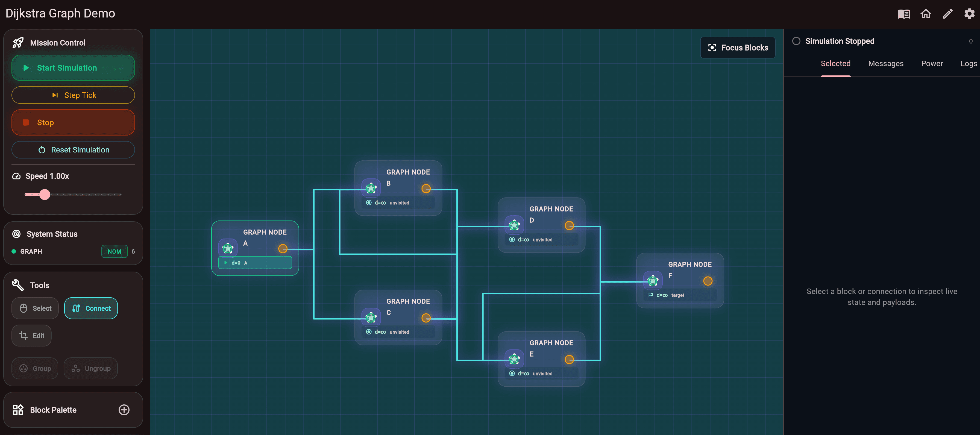Open the Logs tab
The width and height of the screenshot is (980, 435).
click(969, 63)
